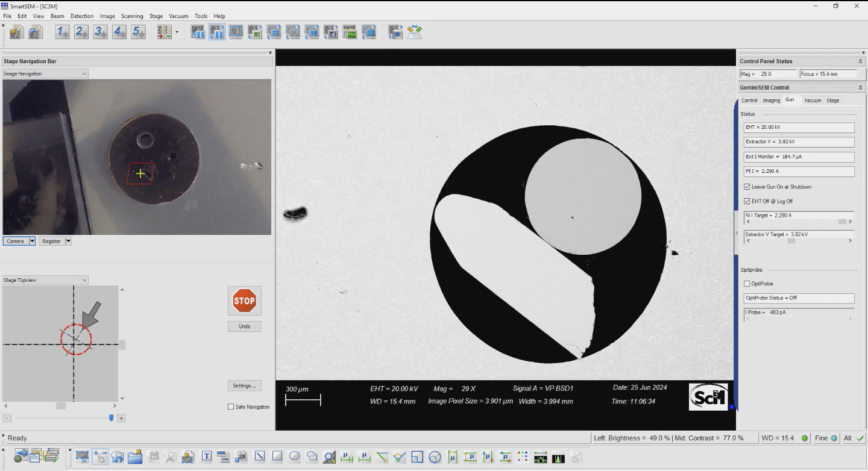Click the Settings... button

(244, 385)
